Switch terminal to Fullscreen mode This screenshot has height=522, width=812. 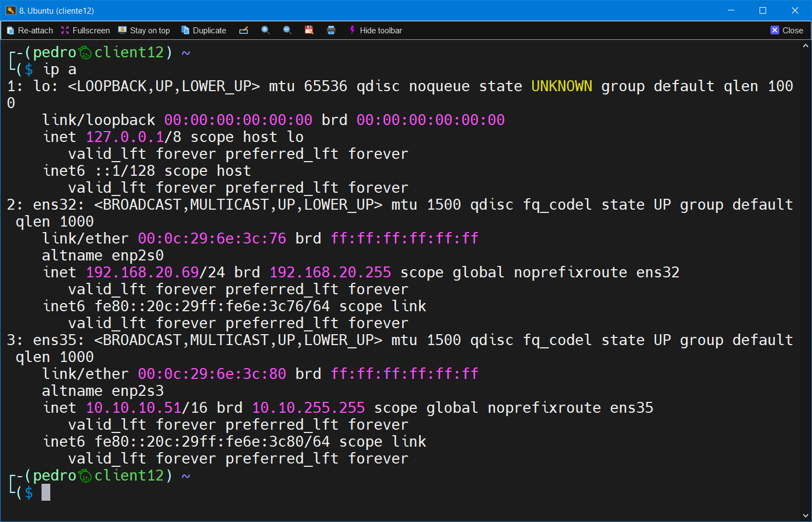click(x=85, y=31)
